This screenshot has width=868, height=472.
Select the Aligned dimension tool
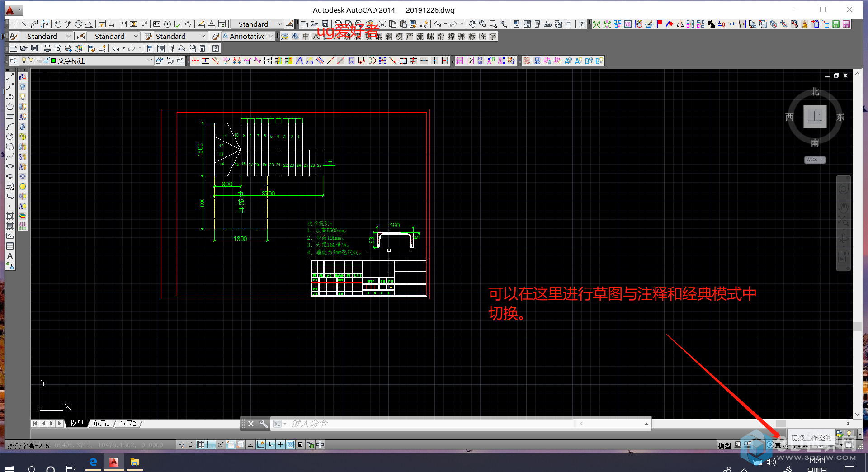click(x=24, y=24)
